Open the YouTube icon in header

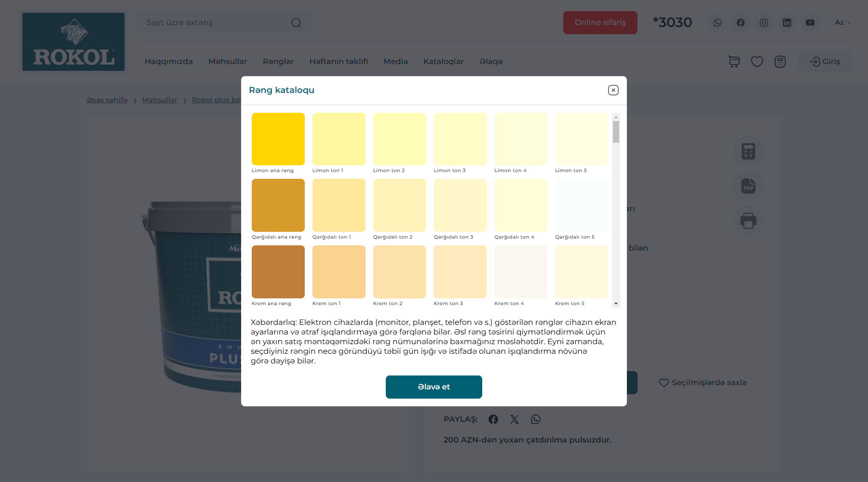(810, 23)
